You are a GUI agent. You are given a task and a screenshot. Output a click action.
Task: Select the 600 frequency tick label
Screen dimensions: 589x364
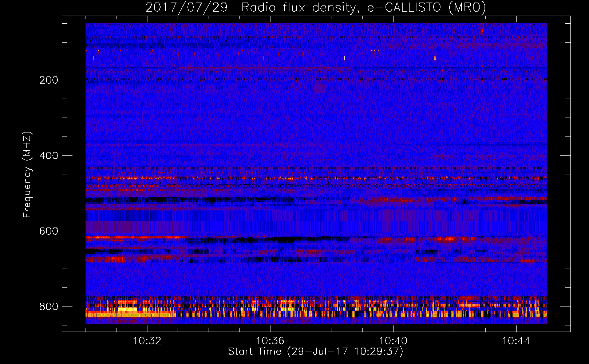[x=49, y=231]
